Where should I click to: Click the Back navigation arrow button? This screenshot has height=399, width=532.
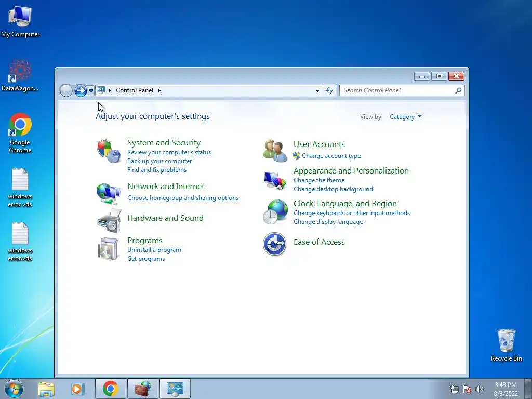click(x=66, y=90)
